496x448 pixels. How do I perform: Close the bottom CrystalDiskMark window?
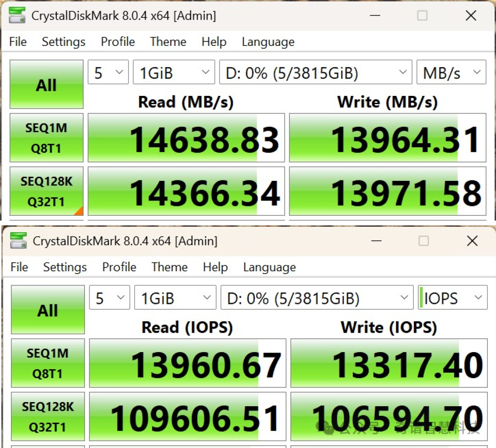click(x=472, y=241)
